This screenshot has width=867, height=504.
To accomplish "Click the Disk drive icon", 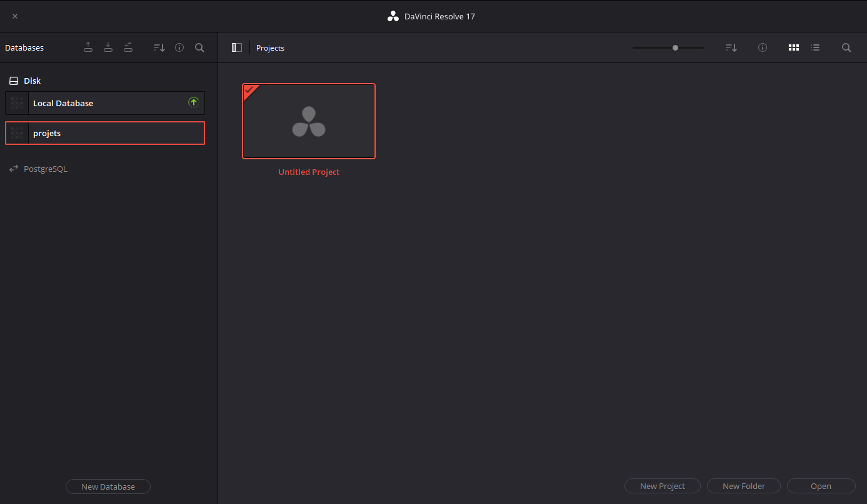I will [14, 81].
